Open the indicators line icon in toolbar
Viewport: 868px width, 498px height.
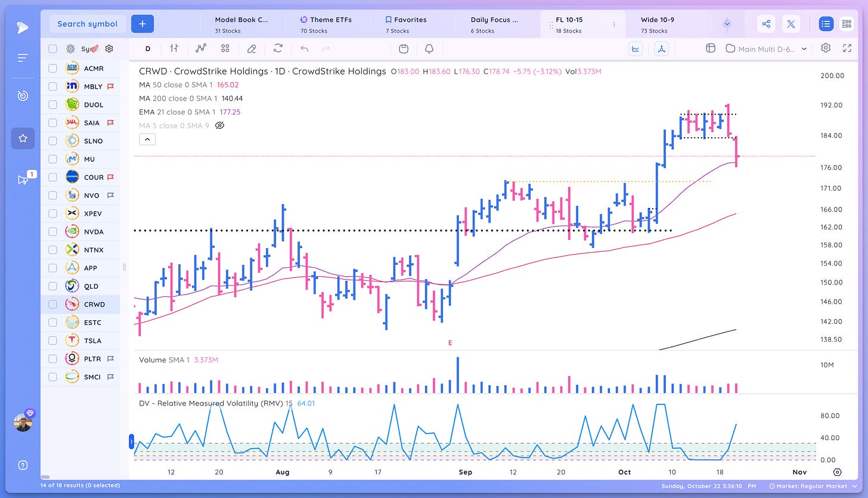coord(201,48)
